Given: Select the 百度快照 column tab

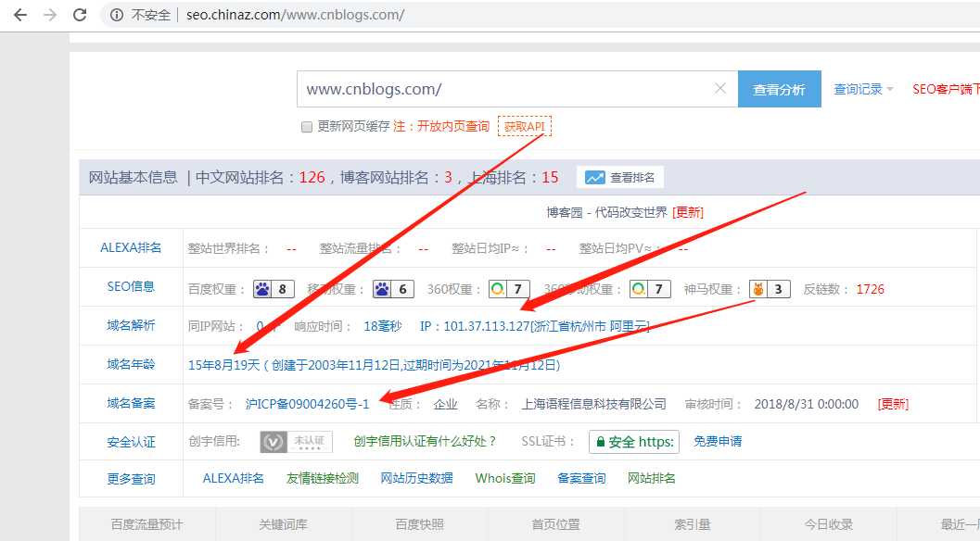Looking at the screenshot, I should click(419, 524).
